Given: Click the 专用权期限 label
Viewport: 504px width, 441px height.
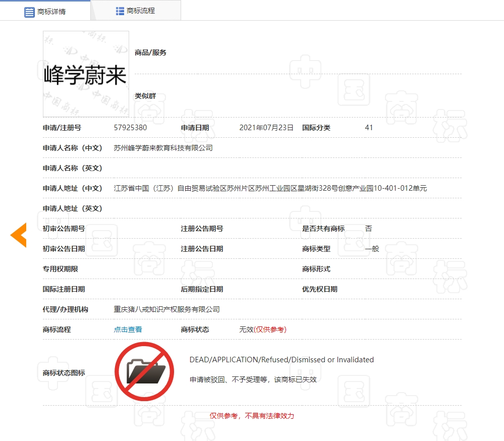Looking at the screenshot, I should pyautogui.click(x=61, y=269).
